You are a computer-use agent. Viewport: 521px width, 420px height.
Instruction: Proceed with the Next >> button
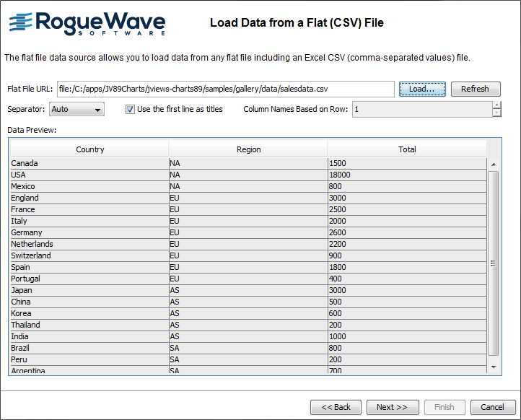392,407
